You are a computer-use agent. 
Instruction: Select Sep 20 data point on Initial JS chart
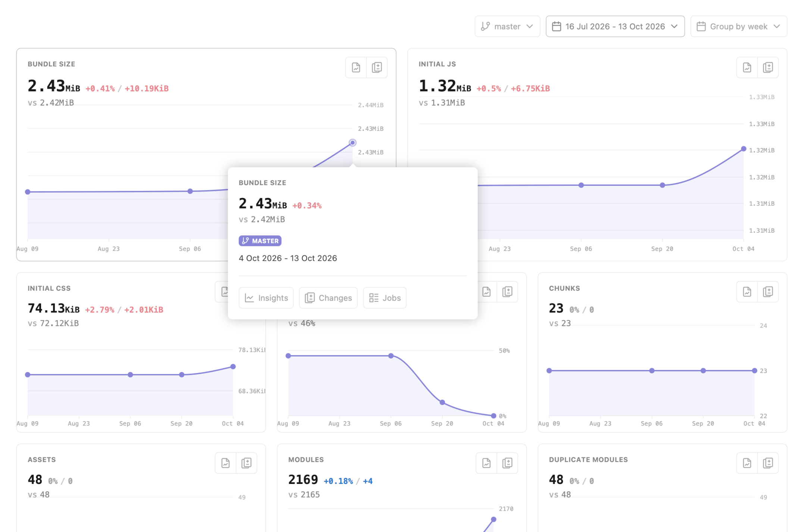(x=662, y=185)
